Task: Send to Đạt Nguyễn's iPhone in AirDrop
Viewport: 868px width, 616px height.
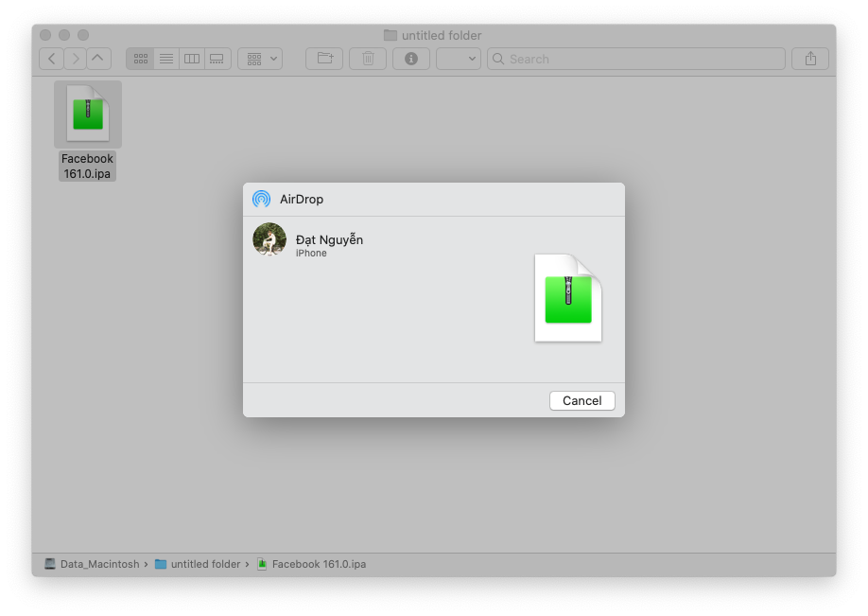Action: point(270,240)
